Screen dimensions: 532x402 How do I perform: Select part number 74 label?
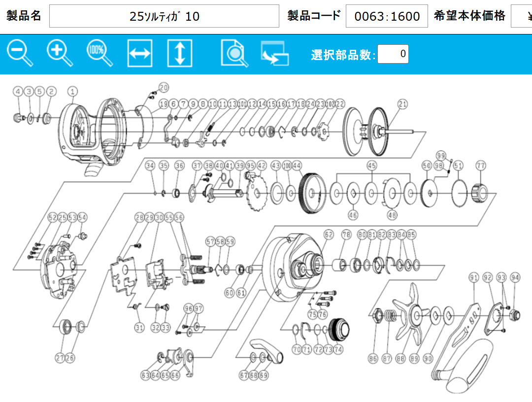click(338, 349)
